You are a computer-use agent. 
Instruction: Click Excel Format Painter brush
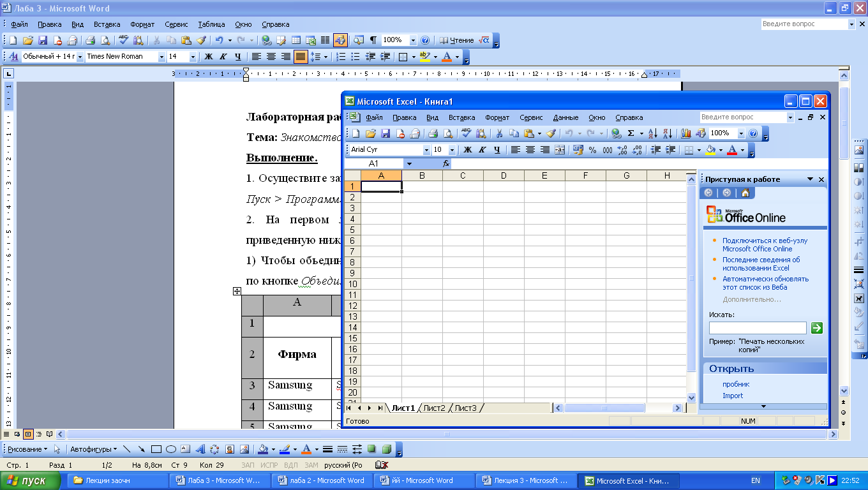click(x=551, y=133)
